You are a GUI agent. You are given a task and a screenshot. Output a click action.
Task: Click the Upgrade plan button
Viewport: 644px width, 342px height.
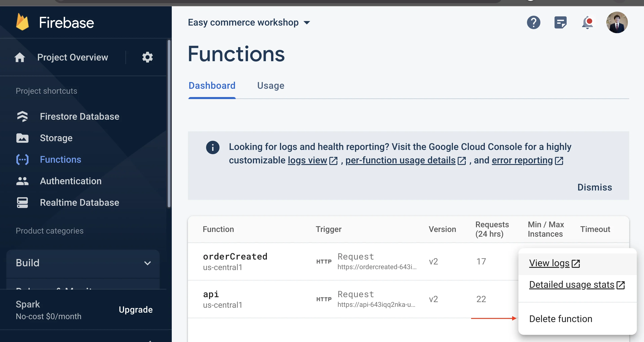pos(136,310)
